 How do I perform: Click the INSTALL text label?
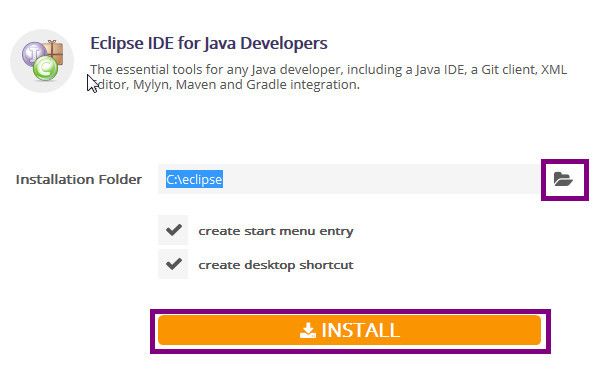coord(360,330)
